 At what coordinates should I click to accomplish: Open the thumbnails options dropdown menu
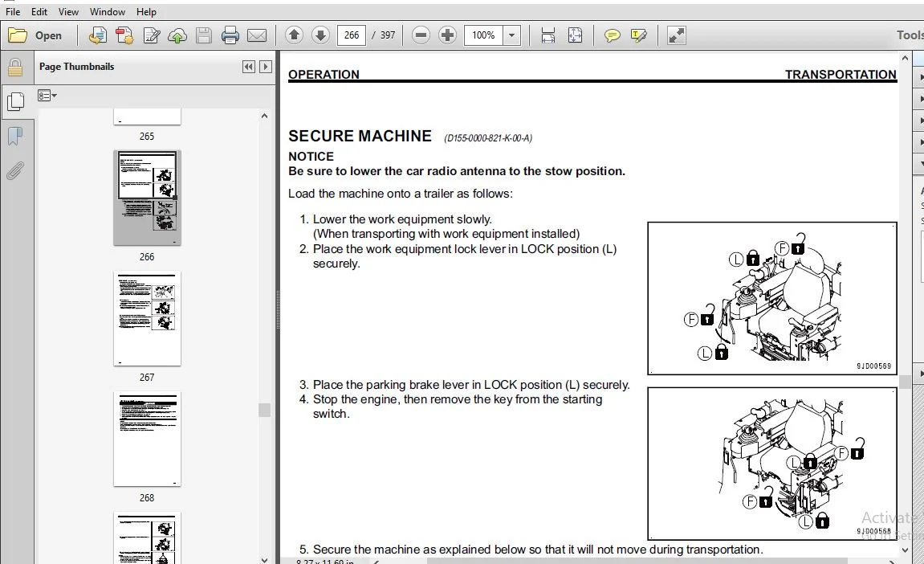(47, 96)
